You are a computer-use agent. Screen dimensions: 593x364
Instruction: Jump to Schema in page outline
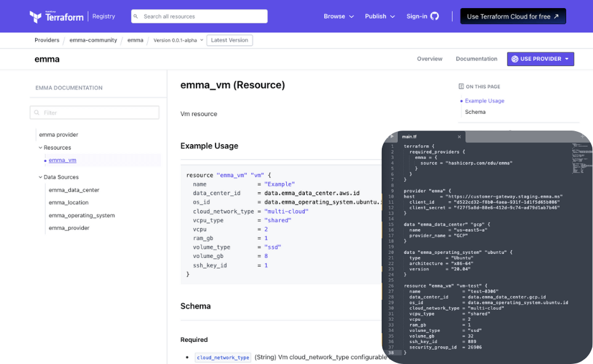[475, 112]
